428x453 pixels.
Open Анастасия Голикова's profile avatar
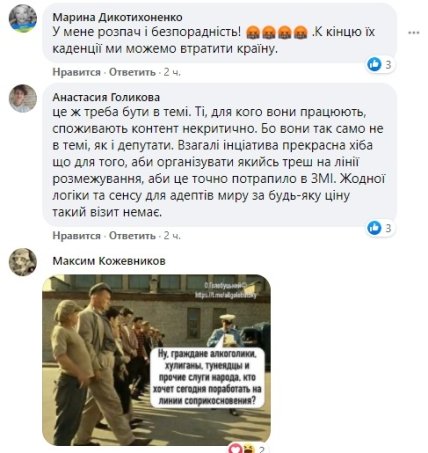coord(23,99)
